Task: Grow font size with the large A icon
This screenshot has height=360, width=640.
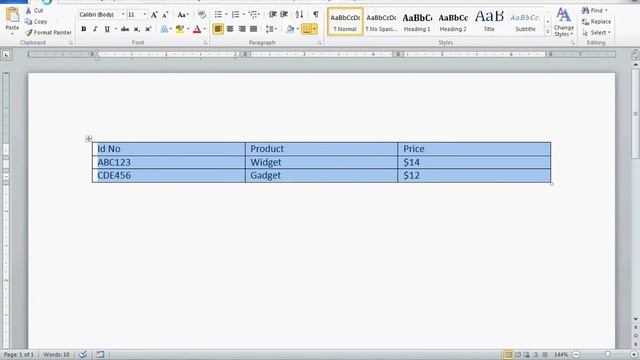Action: click(x=154, y=15)
